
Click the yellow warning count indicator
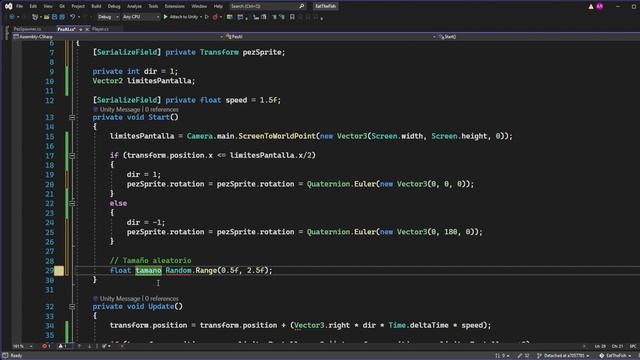click(62, 347)
